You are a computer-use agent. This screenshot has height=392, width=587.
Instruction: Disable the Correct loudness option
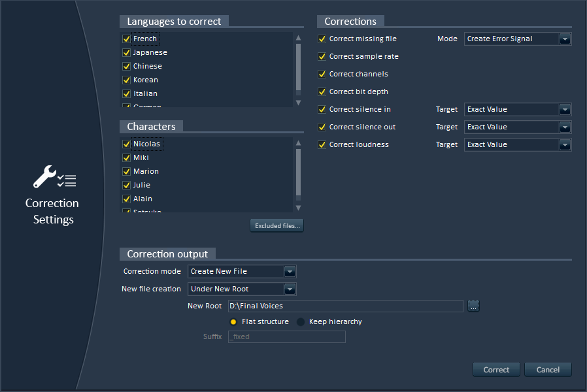pyautogui.click(x=322, y=145)
